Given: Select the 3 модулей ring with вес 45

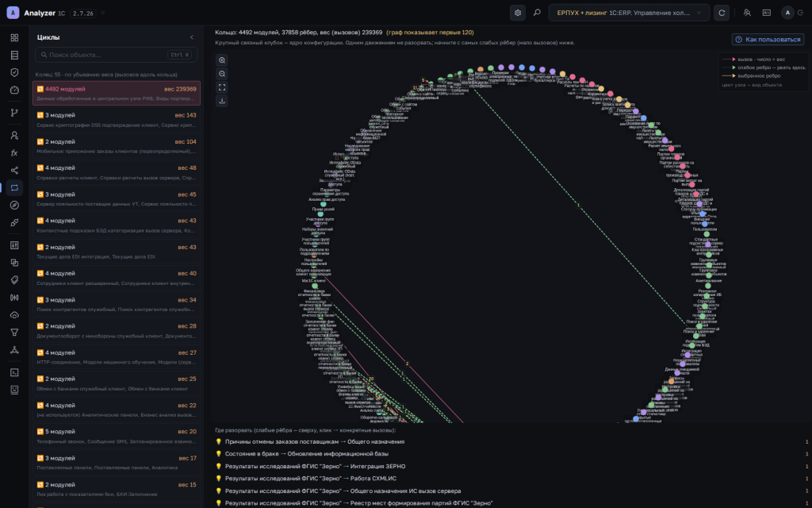Looking at the screenshot, I should point(116,199).
